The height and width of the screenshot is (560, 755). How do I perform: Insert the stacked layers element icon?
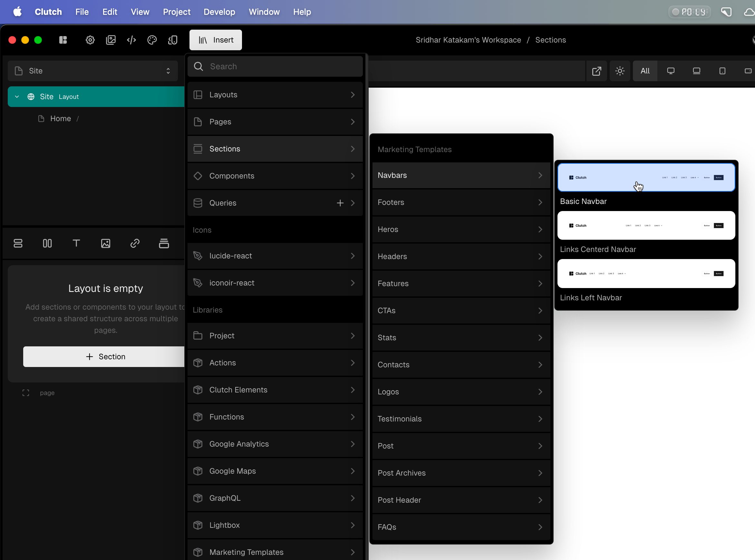(x=164, y=243)
